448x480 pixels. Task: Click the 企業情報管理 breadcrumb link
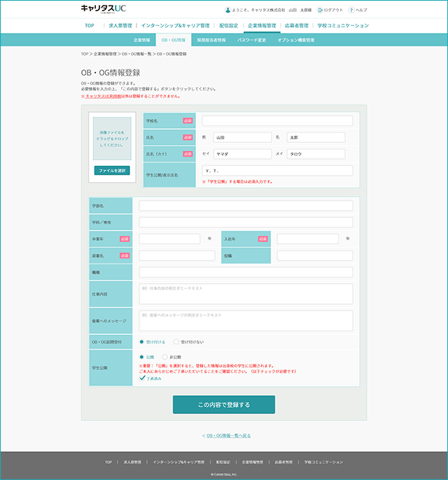[x=105, y=54]
